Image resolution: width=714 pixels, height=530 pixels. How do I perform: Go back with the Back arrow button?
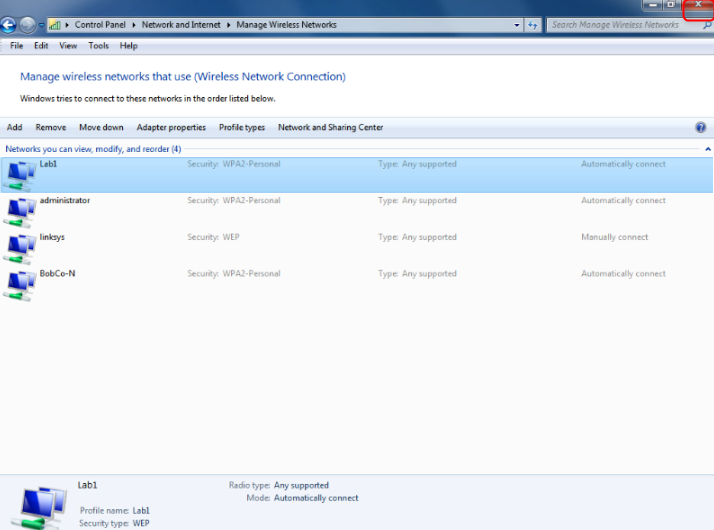[8, 25]
